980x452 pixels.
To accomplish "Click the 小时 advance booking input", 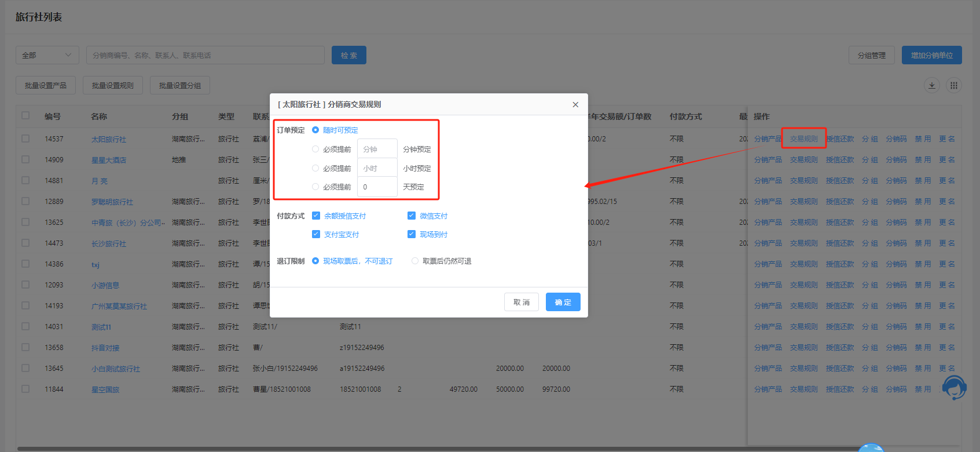I will click(377, 168).
